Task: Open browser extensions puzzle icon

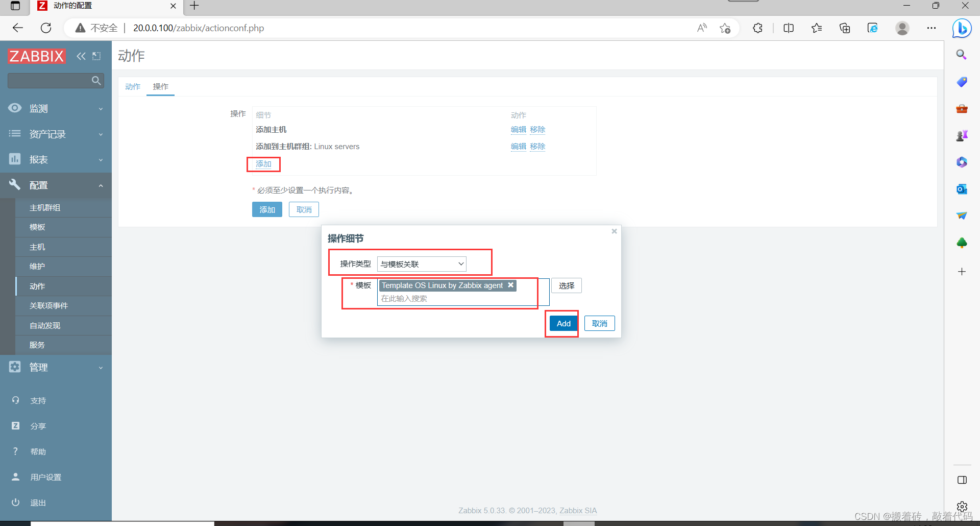Action: (x=758, y=28)
